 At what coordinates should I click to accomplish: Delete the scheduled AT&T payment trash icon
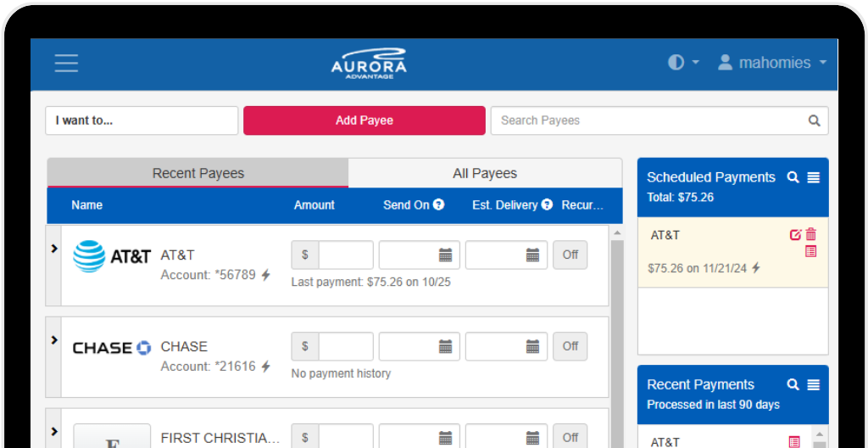point(811,235)
